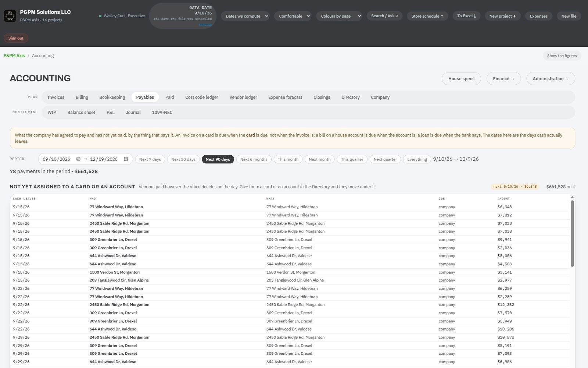Select the This month period
588x368 pixels.
288,159
